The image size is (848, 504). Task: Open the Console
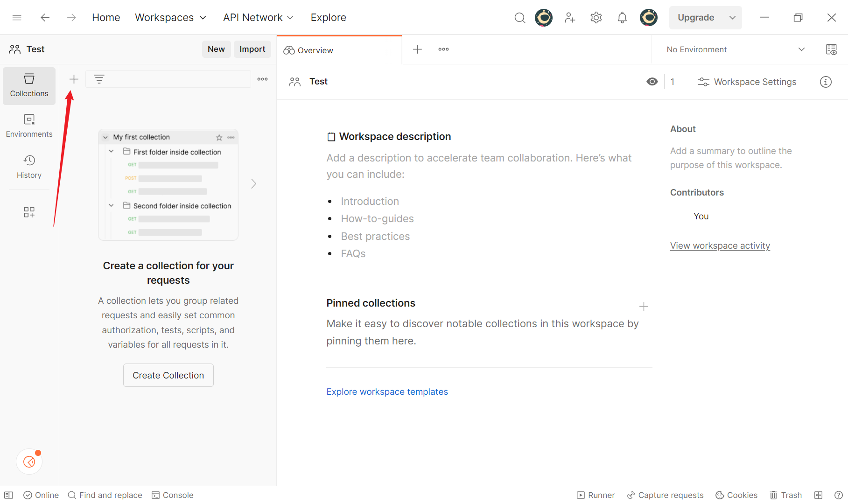tap(172, 495)
